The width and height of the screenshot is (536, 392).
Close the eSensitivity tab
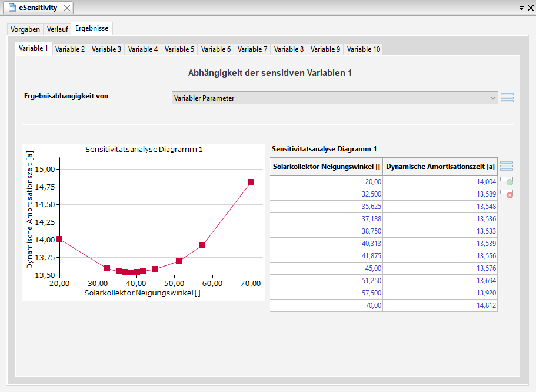pos(67,8)
